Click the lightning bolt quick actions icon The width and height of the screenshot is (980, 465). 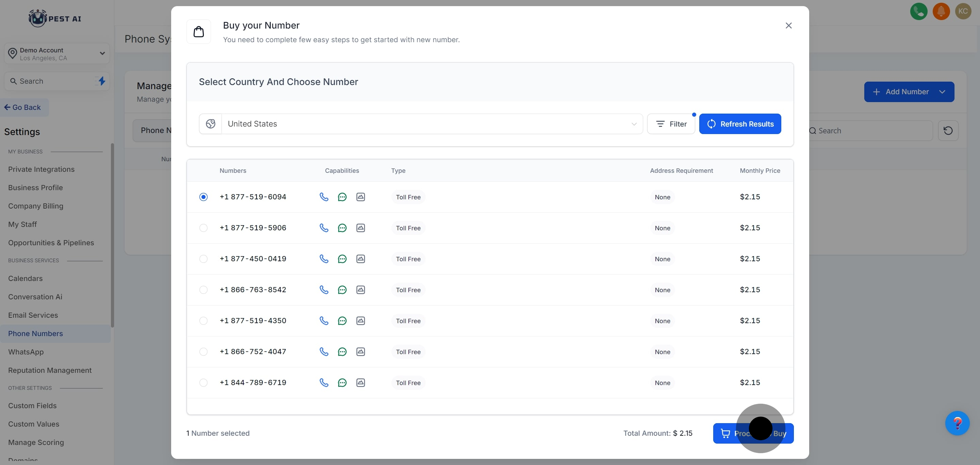[x=102, y=81]
